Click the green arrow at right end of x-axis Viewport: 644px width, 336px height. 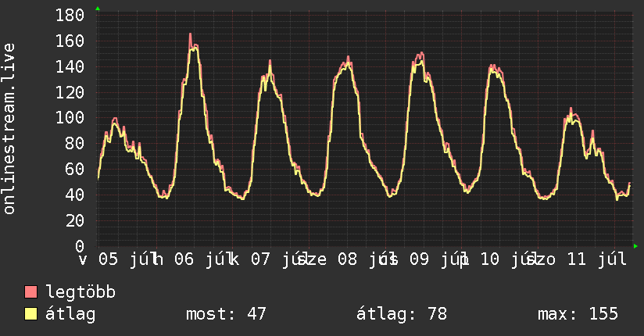pyautogui.click(x=635, y=246)
